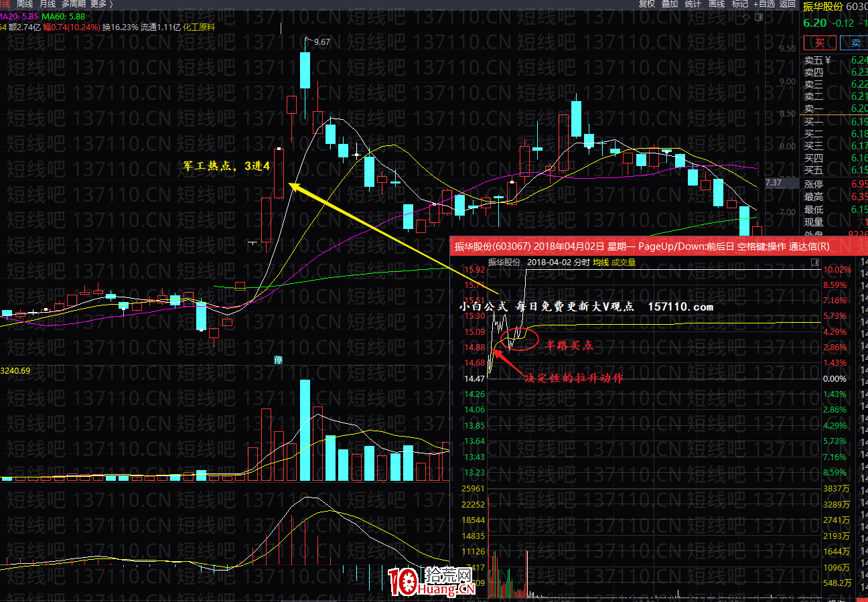Click the 卖四 order book row

point(835,72)
